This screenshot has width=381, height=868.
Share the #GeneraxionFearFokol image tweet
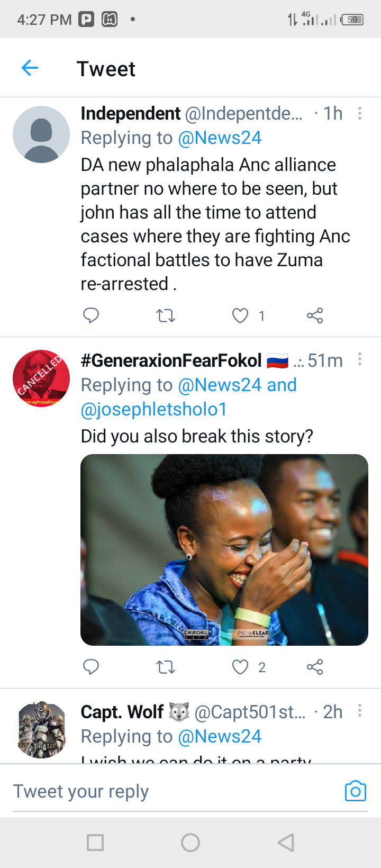315,667
